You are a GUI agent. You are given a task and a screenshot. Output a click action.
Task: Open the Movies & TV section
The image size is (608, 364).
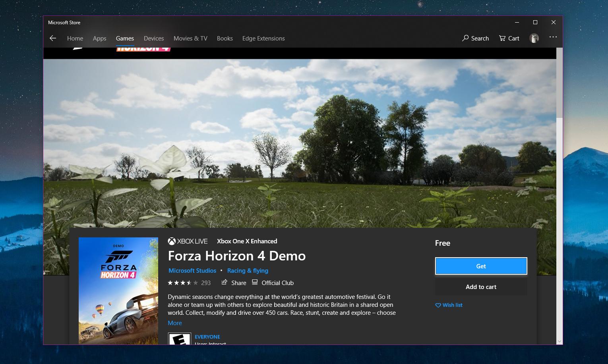tap(190, 38)
